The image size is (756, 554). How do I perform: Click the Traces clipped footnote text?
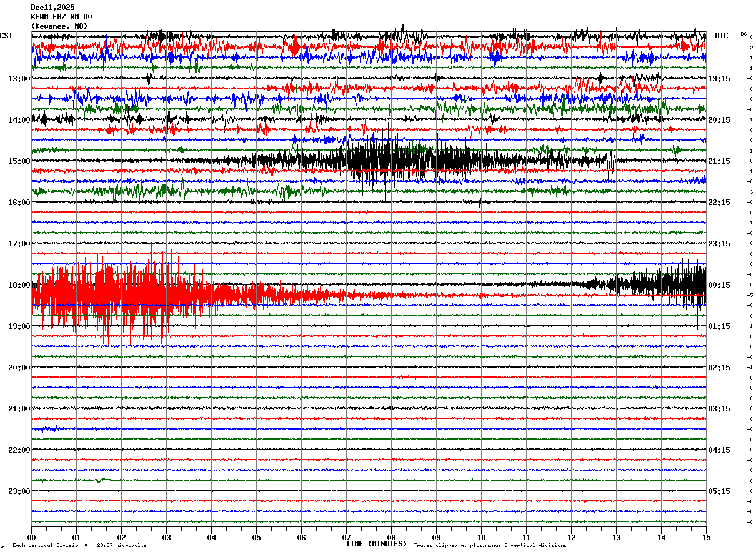490,546
